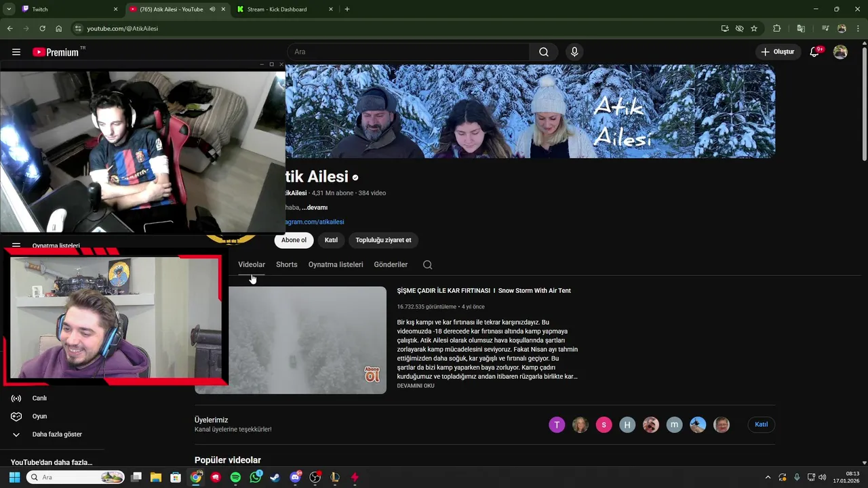Start voice search with the microphone icon
Image resolution: width=868 pixels, height=488 pixels.
point(574,52)
